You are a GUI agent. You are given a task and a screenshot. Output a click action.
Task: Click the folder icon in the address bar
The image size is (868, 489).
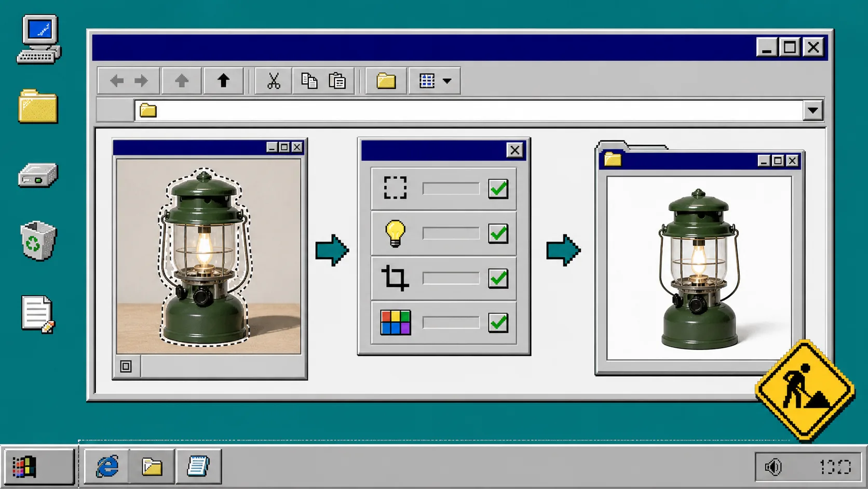coord(148,110)
